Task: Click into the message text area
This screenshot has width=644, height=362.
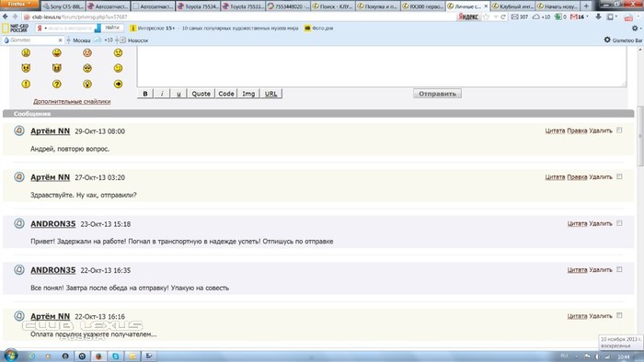Action: pos(382,66)
